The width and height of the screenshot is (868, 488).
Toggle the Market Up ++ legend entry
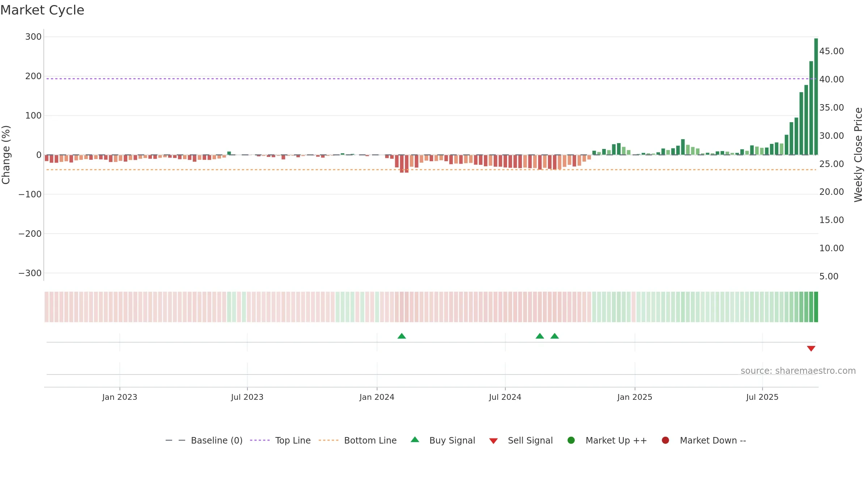click(607, 440)
